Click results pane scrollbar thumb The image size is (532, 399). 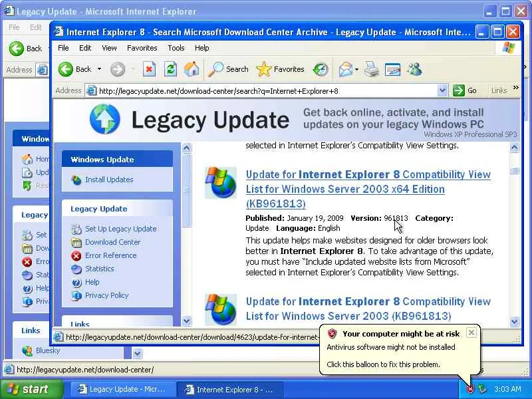point(514,171)
